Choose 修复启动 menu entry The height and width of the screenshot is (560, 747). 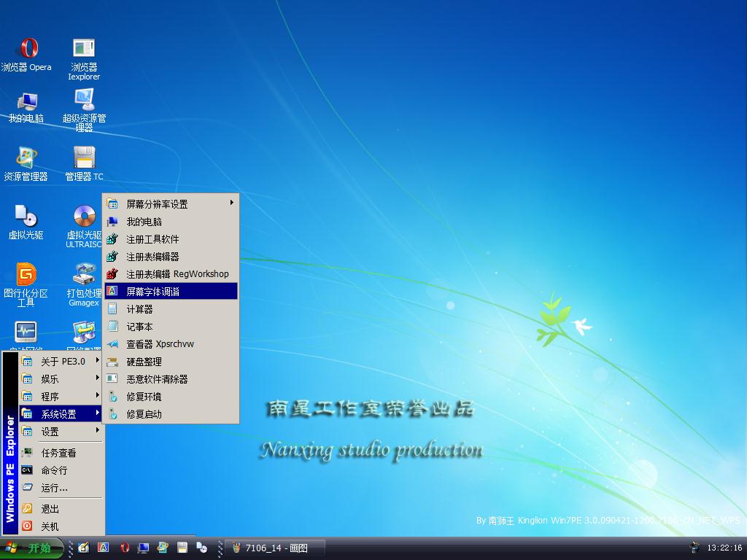[171, 414]
